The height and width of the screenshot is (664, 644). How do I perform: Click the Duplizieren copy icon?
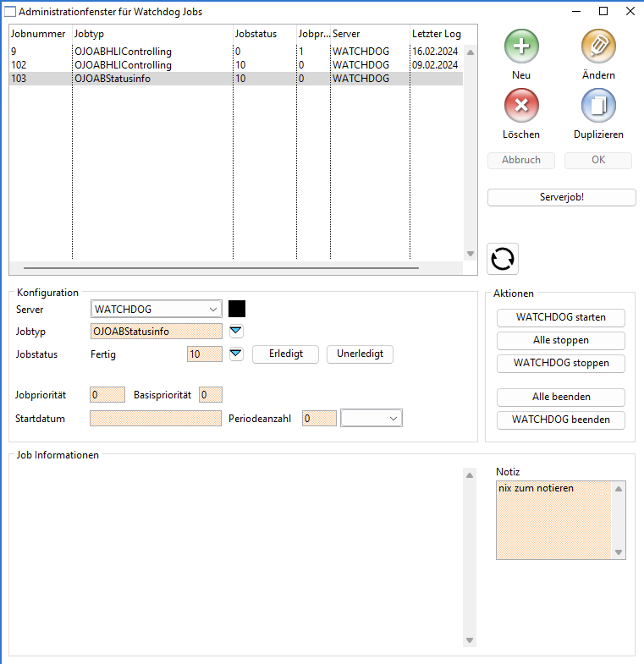[598, 106]
